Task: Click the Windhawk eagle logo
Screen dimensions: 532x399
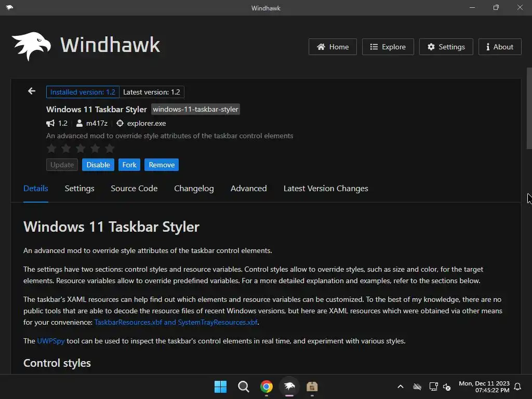Action: pos(31,46)
